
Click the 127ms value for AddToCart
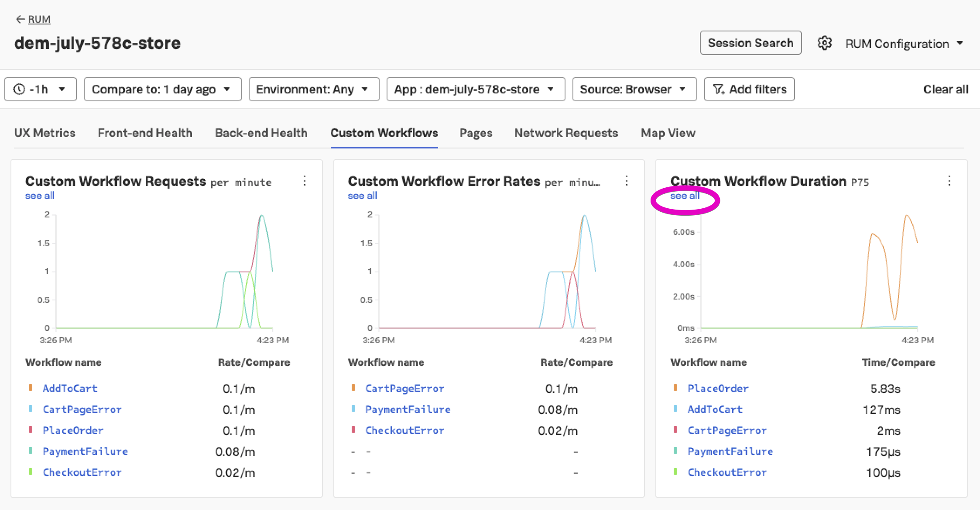pyautogui.click(x=881, y=410)
